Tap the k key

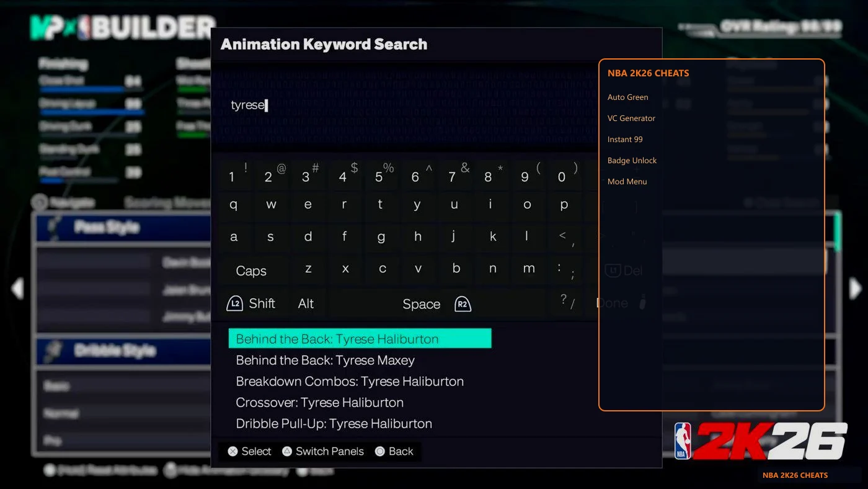tap(493, 236)
